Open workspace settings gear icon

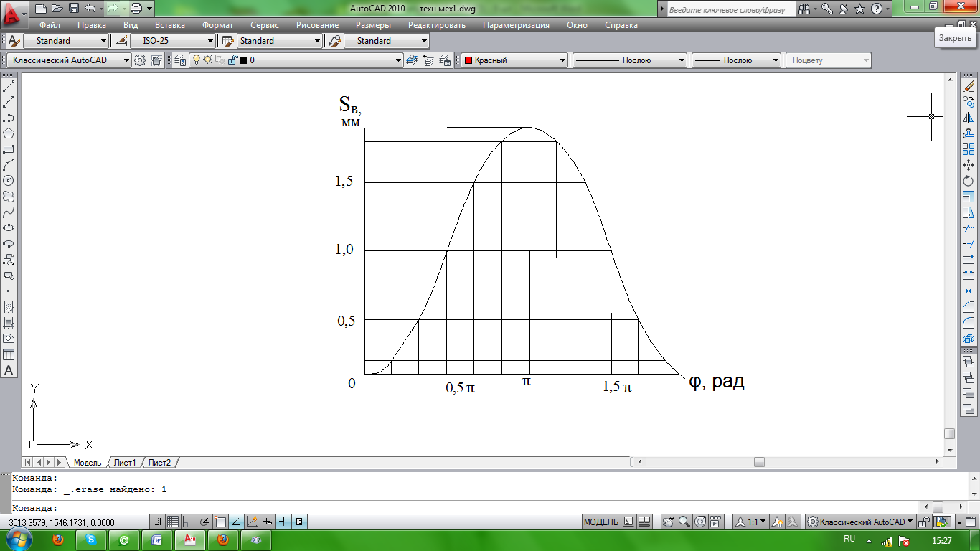(x=140, y=60)
